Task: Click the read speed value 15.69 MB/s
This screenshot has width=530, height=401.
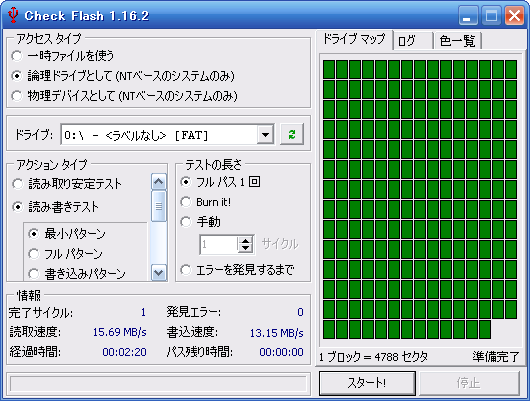Action: (x=119, y=332)
